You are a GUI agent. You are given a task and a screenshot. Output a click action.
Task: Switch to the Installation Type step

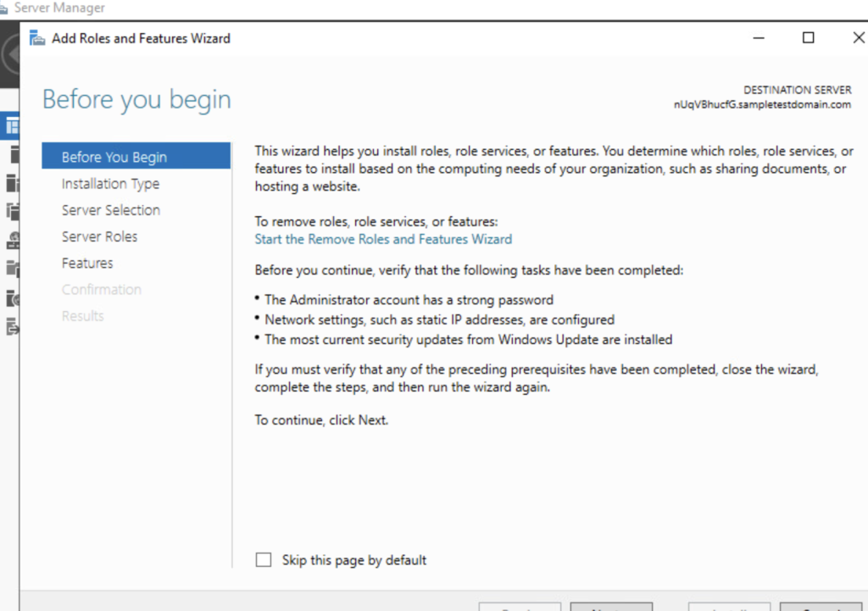click(110, 183)
